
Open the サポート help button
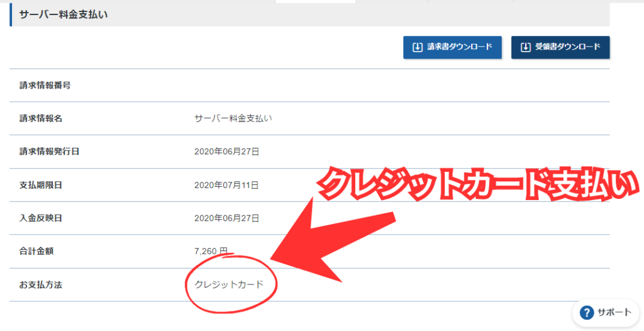tap(606, 313)
